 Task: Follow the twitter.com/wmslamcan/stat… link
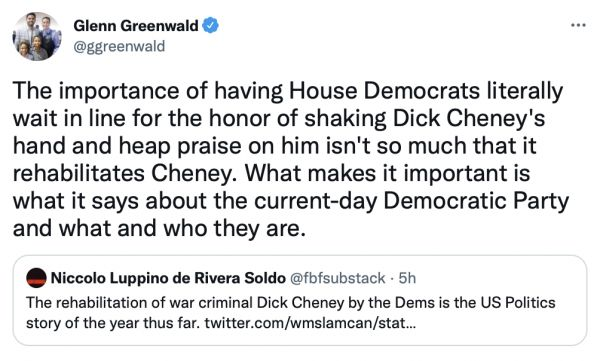[x=309, y=323]
